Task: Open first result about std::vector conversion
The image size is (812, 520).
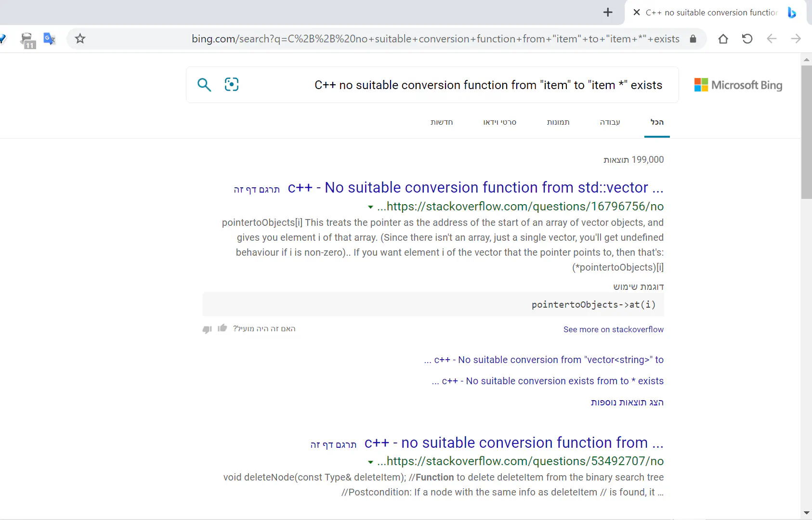Action: click(475, 187)
